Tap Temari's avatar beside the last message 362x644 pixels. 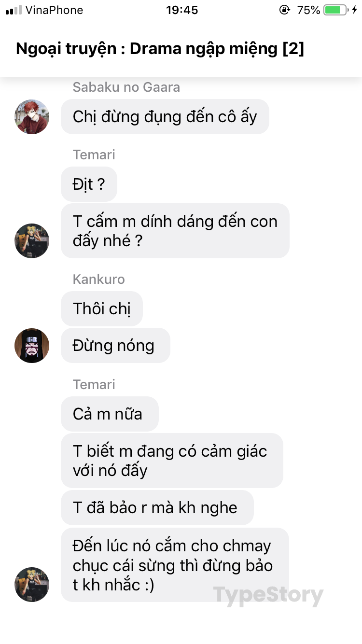[32, 584]
